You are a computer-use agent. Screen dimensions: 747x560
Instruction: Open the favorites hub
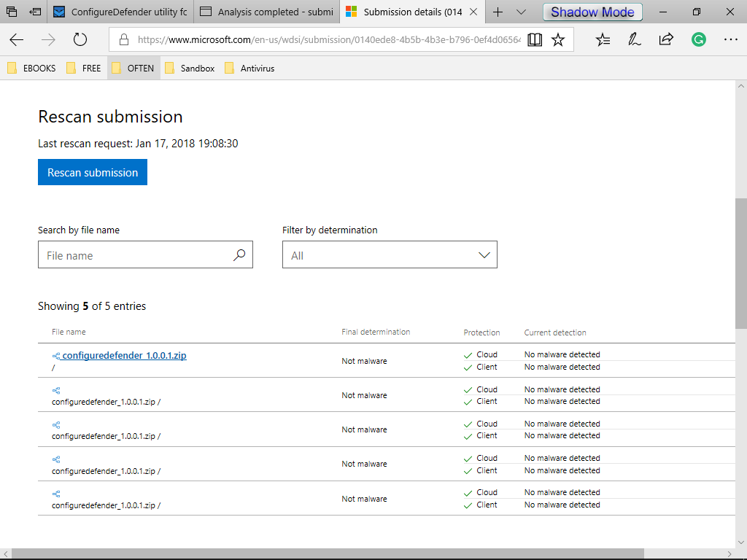click(603, 39)
